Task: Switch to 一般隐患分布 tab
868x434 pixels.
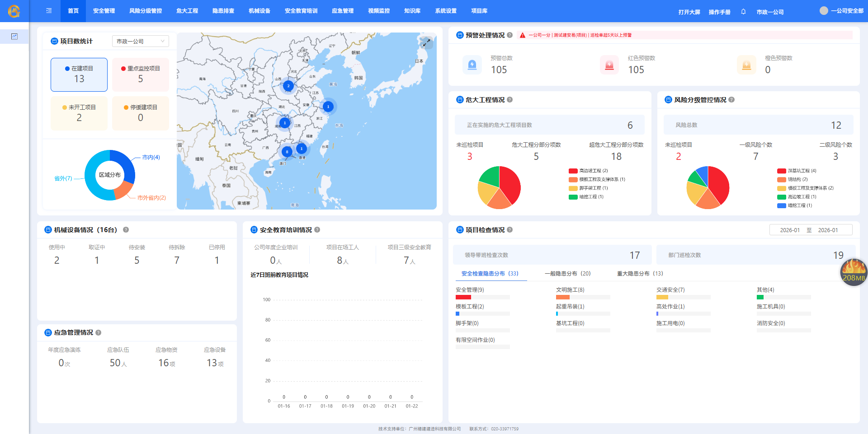Action: click(567, 274)
